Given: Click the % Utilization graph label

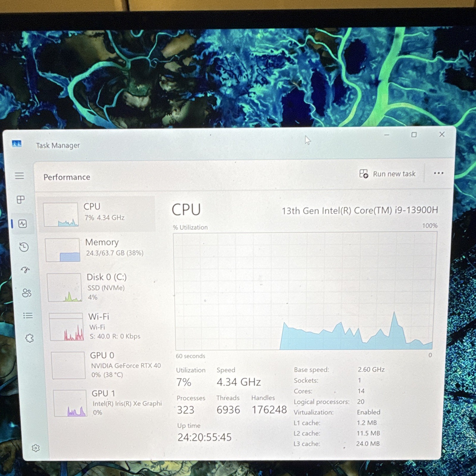Looking at the screenshot, I should (190, 227).
